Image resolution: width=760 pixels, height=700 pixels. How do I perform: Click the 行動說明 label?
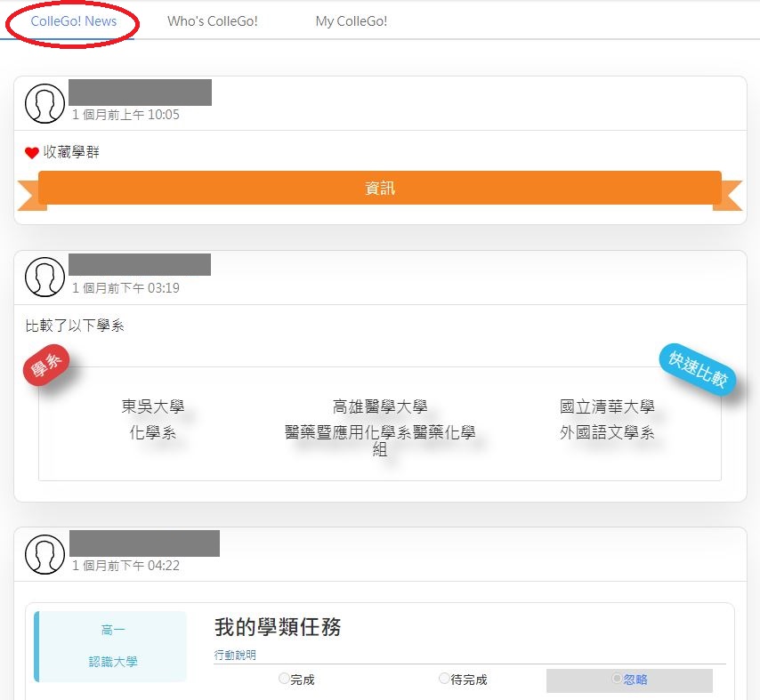tap(235, 655)
